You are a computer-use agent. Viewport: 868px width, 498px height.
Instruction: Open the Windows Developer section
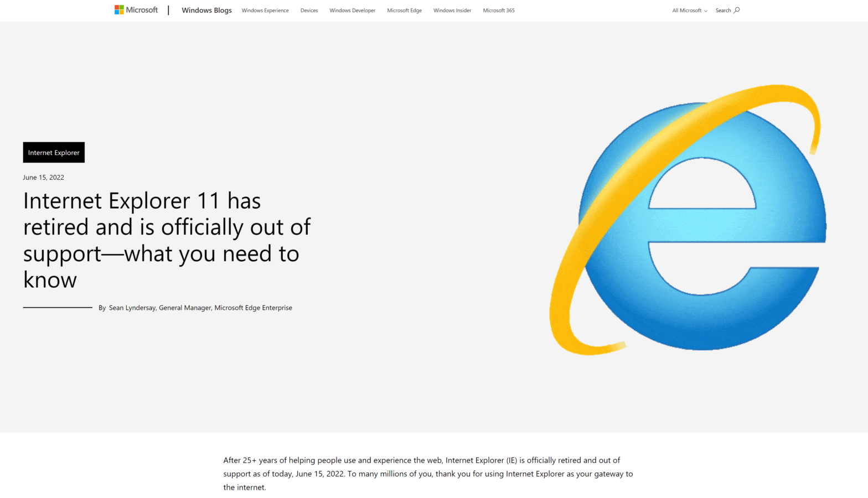tap(352, 11)
